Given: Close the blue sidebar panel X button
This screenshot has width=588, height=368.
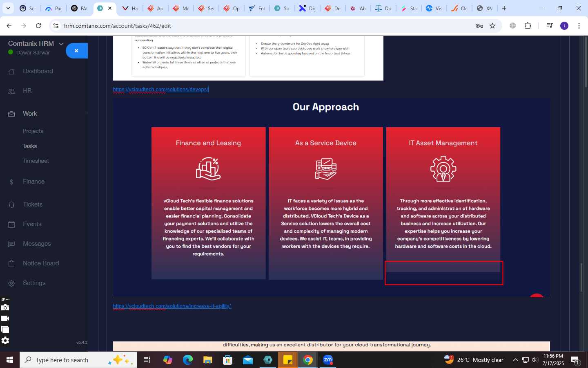Looking at the screenshot, I should point(76,51).
